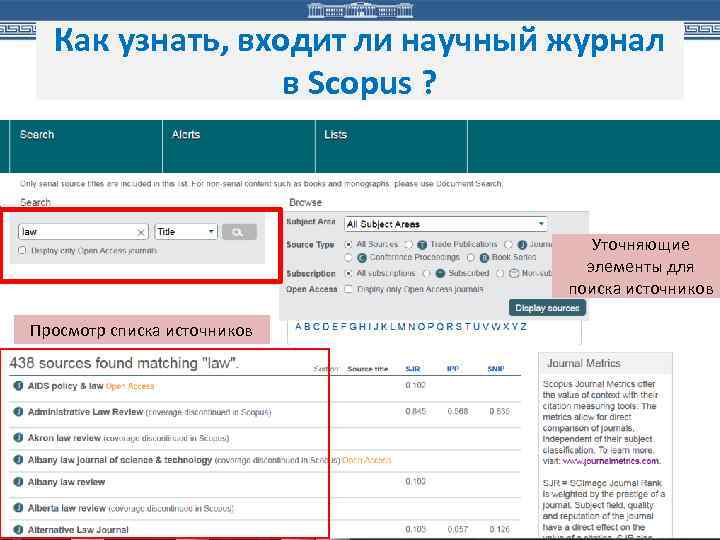
Task: Click the Display sources button
Action: click(547, 308)
